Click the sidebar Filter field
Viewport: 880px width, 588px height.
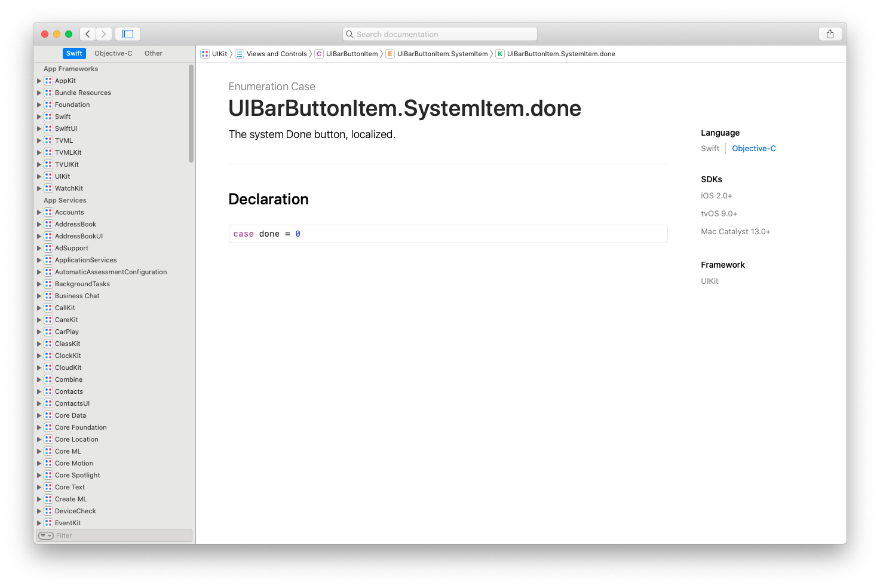(114, 535)
